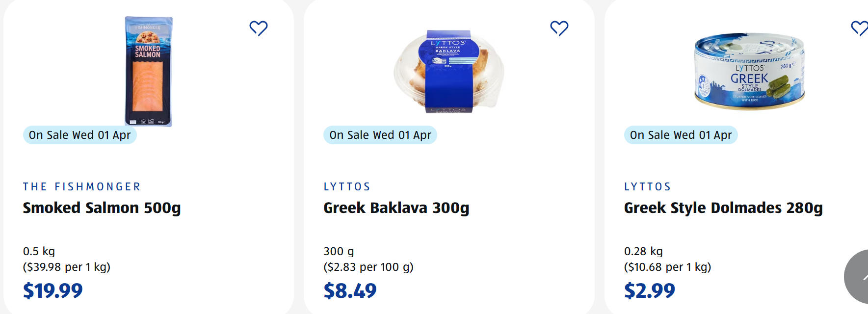This screenshot has height=314, width=868.
Task: Click the salmon's On Sale Wed 01 Apr badge
Action: tap(79, 135)
